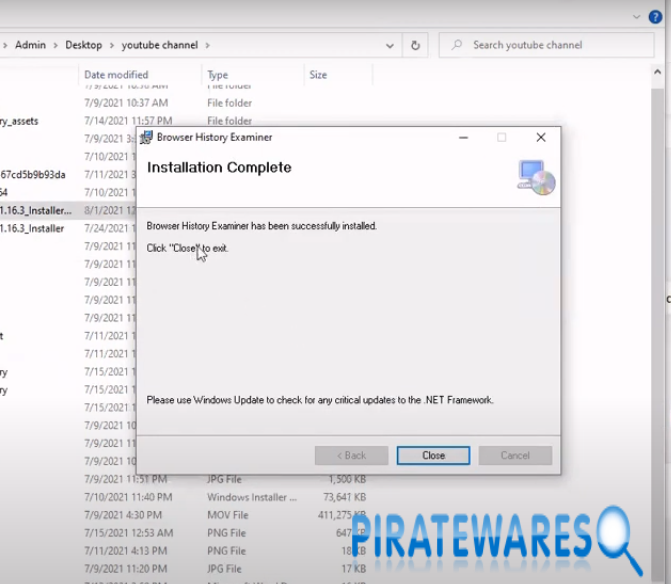This screenshot has height=584, width=671.
Task: Click the Close button to exit installer
Action: click(433, 455)
